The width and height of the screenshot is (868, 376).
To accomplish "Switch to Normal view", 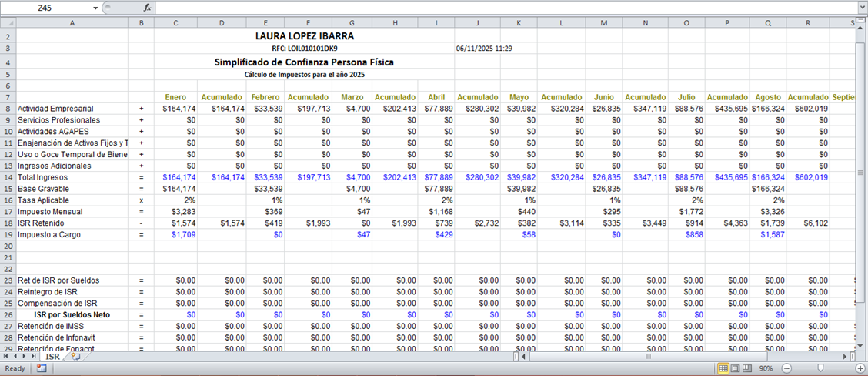I will pos(723,368).
